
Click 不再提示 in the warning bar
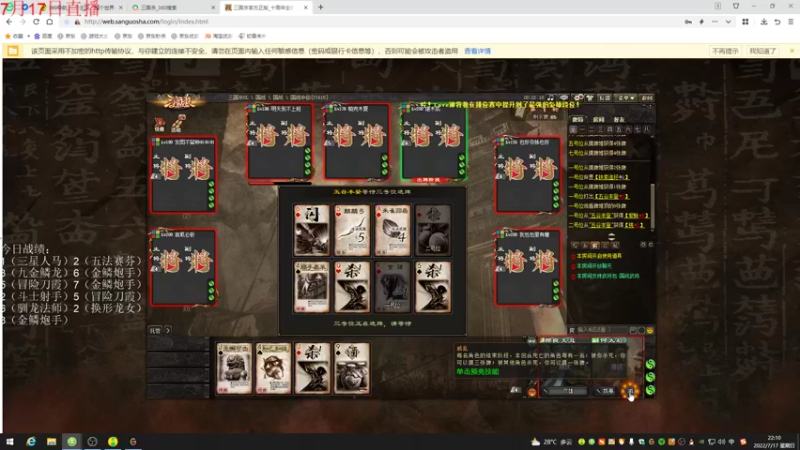[x=725, y=51]
